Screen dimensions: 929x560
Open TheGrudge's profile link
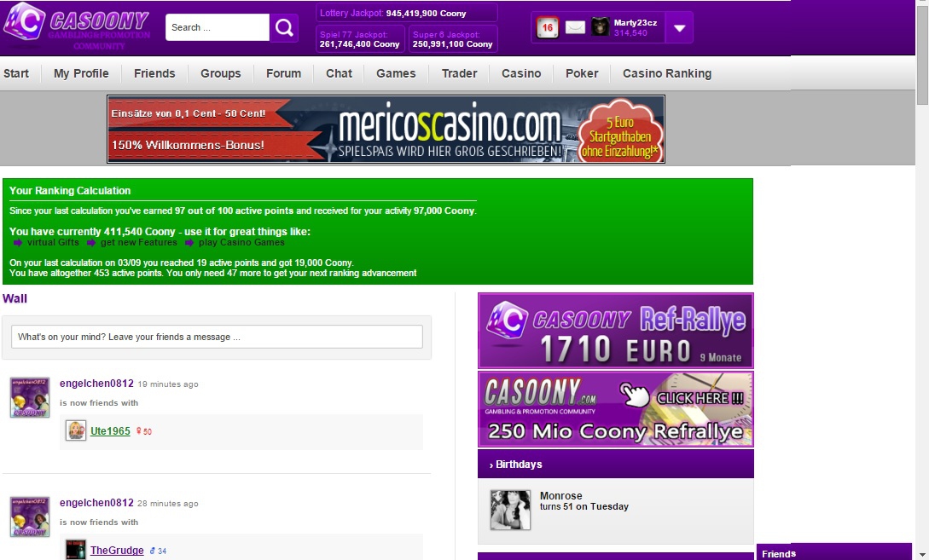tap(117, 551)
